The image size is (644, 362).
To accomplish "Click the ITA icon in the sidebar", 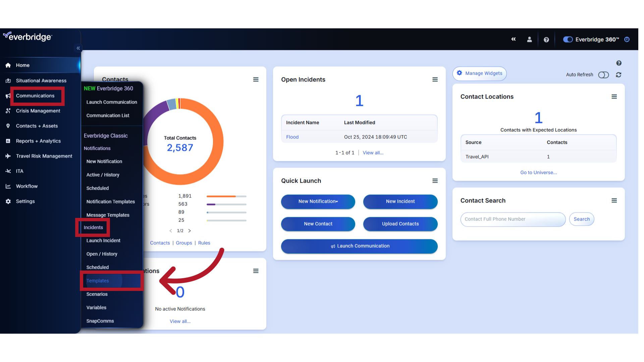I will click(8, 171).
